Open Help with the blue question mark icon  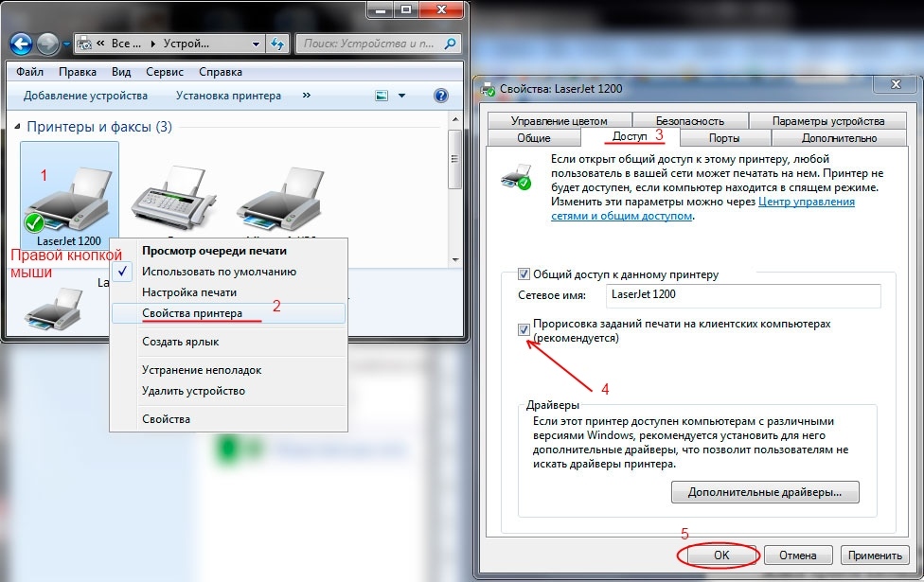tap(441, 96)
